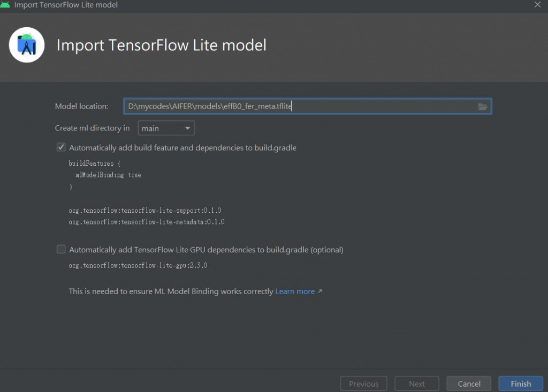Click the small Android icon in the title bar
The width and height of the screenshot is (548, 392).
pos(5,5)
